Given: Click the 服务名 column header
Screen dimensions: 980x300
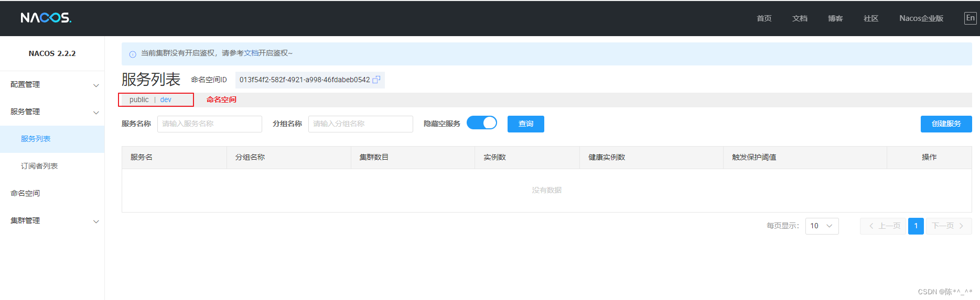Looking at the screenshot, I should (x=174, y=158).
